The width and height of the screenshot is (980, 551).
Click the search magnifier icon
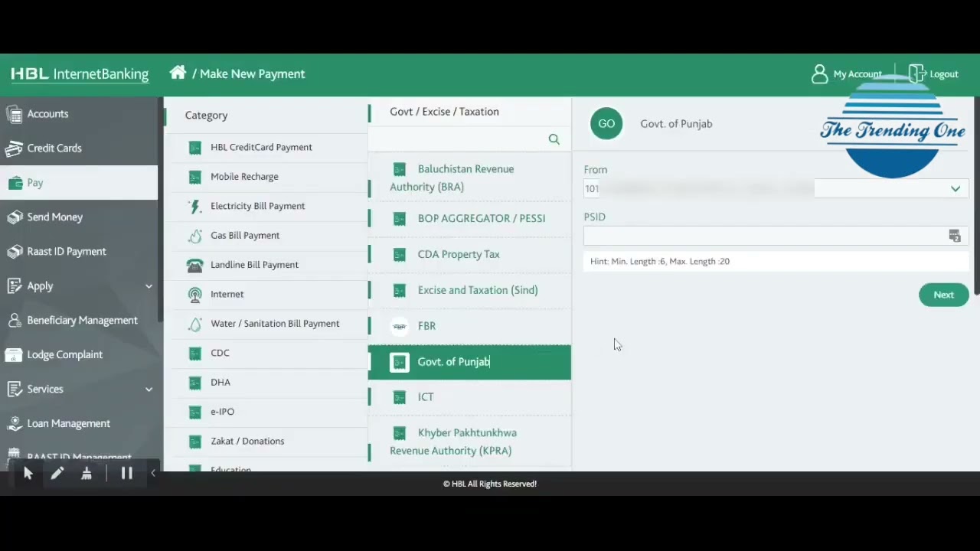click(x=554, y=139)
